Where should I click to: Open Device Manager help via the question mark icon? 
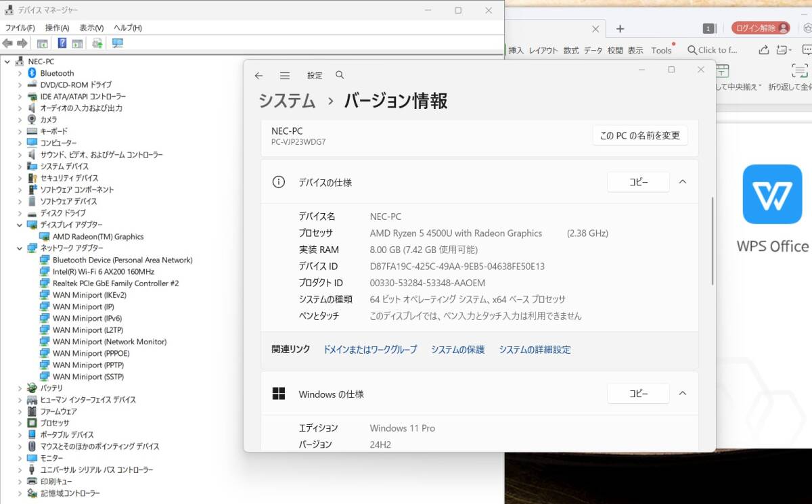pyautogui.click(x=62, y=43)
